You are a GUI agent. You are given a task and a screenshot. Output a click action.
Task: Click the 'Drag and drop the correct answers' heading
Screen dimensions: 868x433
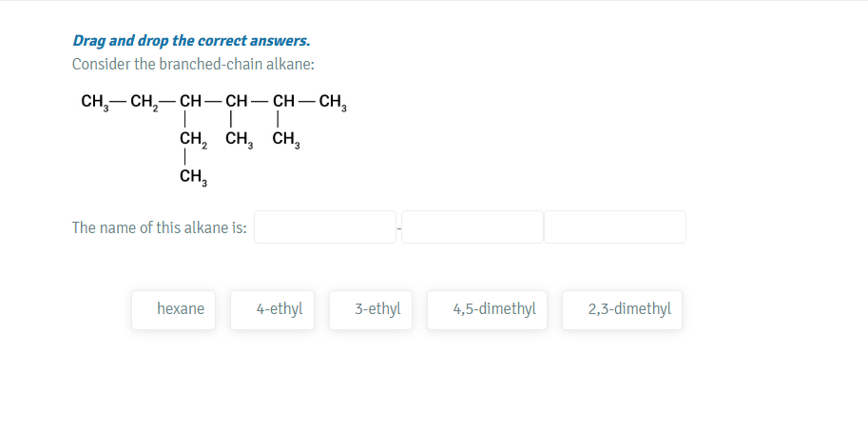[x=191, y=41]
